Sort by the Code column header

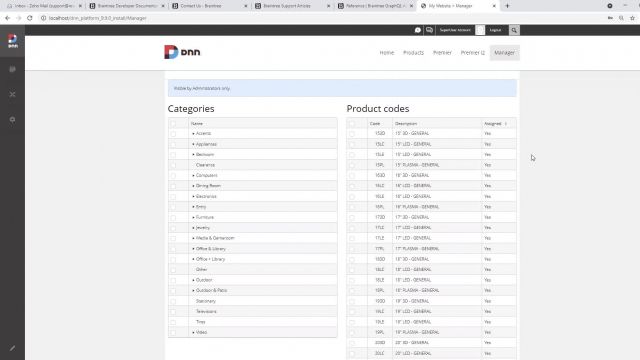pos(375,123)
